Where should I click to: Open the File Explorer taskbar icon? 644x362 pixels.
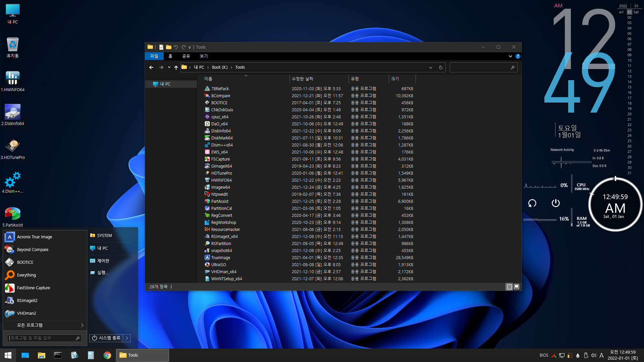[x=41, y=355]
